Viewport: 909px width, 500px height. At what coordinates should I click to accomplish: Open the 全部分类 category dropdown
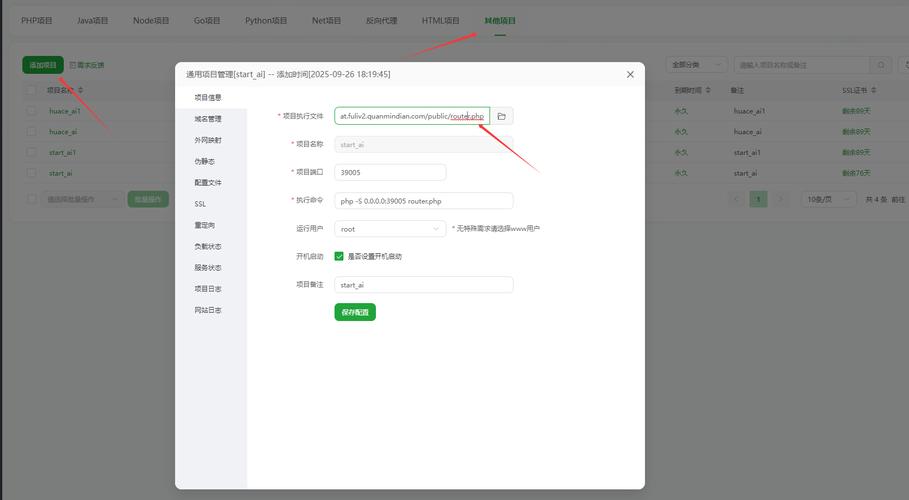tap(696, 65)
